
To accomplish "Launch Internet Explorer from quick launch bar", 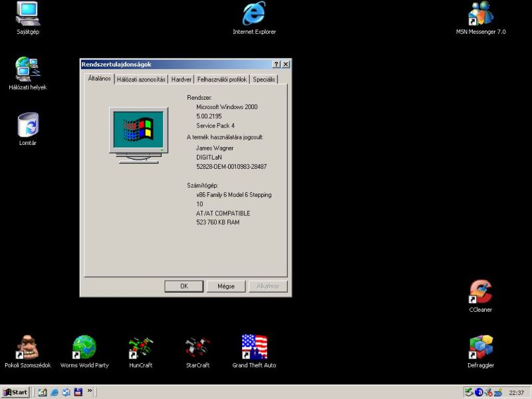I will (x=55, y=392).
